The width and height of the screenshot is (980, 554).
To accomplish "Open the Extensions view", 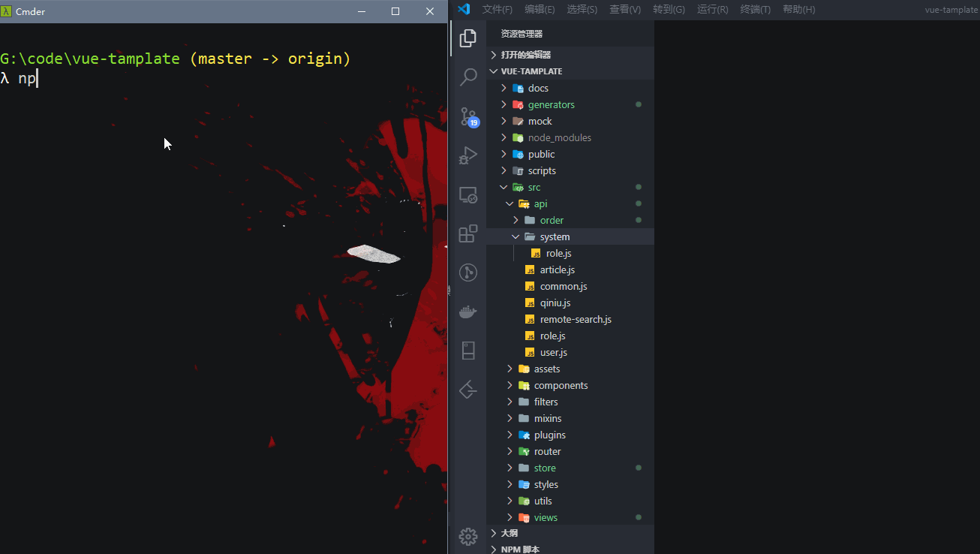I will [x=468, y=233].
